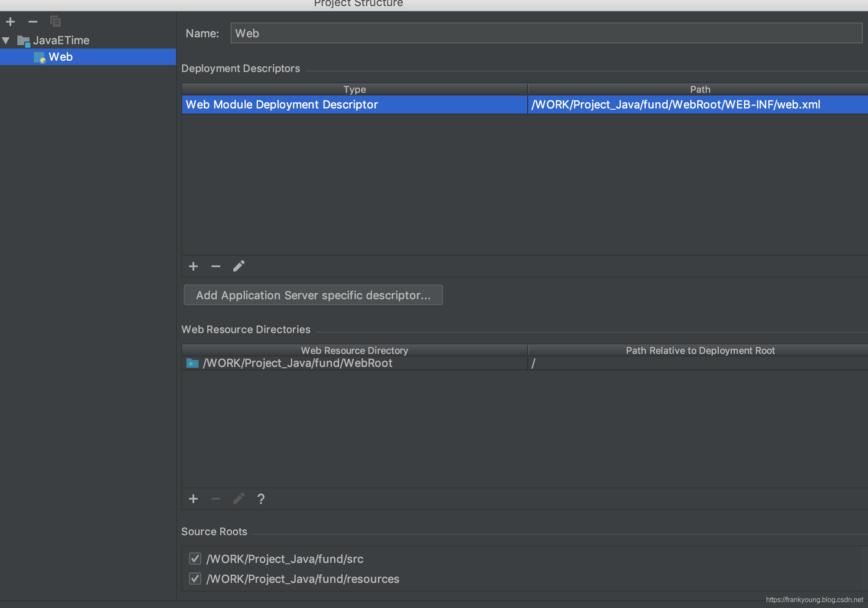This screenshot has width=868, height=608.
Task: Click the remove module minus icon
Action: pyautogui.click(x=32, y=21)
